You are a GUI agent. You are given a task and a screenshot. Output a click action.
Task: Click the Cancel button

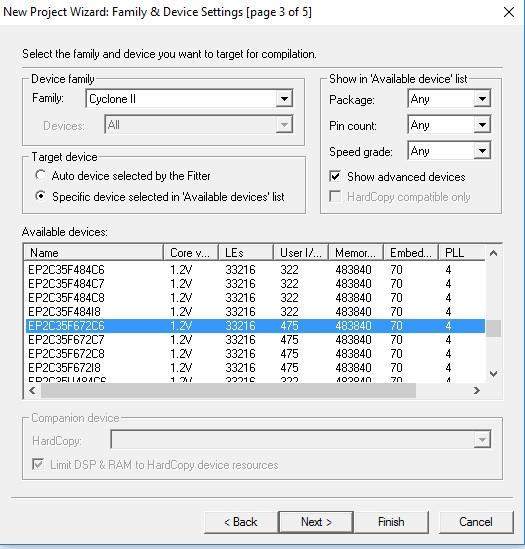[476, 522]
